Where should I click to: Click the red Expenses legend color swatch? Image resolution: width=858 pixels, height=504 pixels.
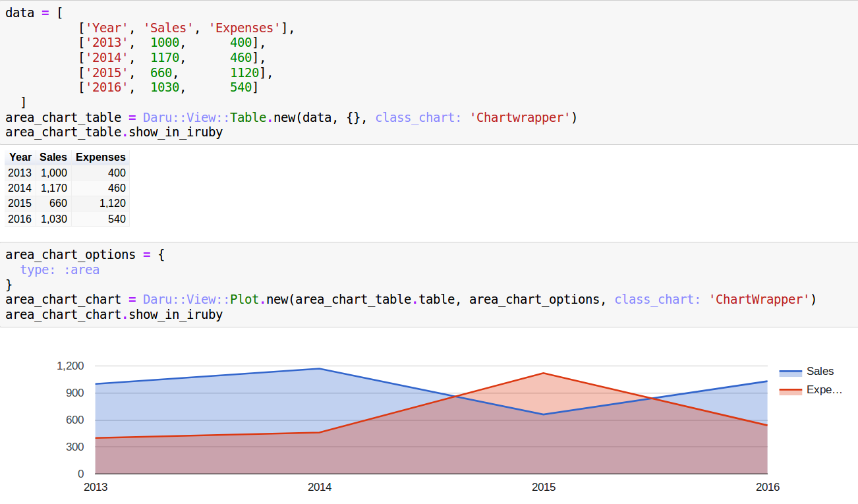790,391
